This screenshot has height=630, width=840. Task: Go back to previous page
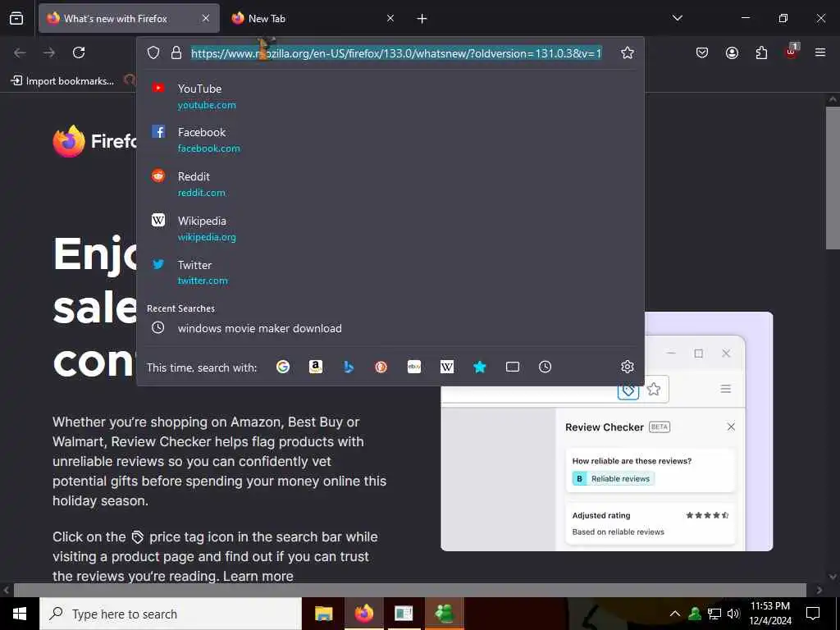point(20,52)
